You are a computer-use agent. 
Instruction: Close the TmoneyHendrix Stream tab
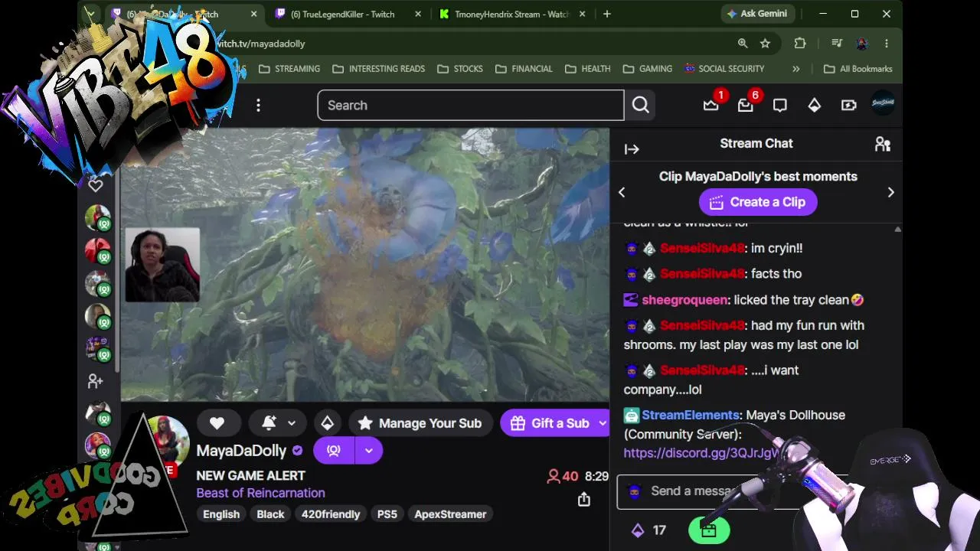[581, 15]
